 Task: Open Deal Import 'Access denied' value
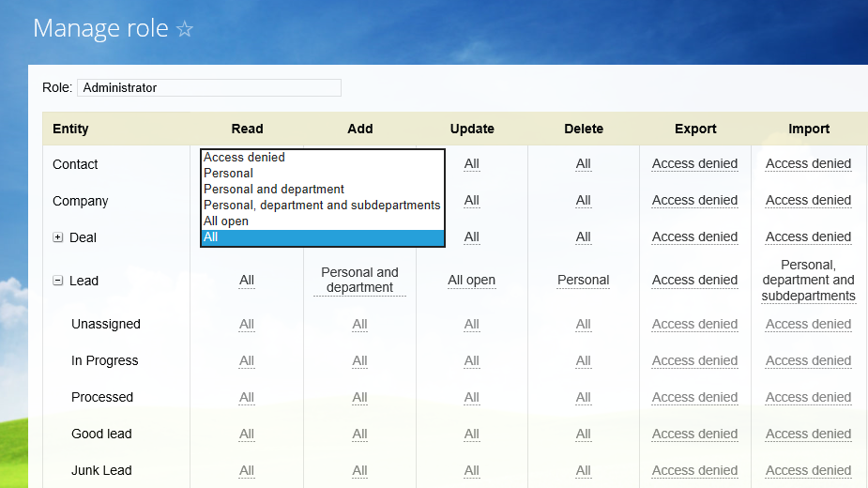pyautogui.click(x=808, y=237)
